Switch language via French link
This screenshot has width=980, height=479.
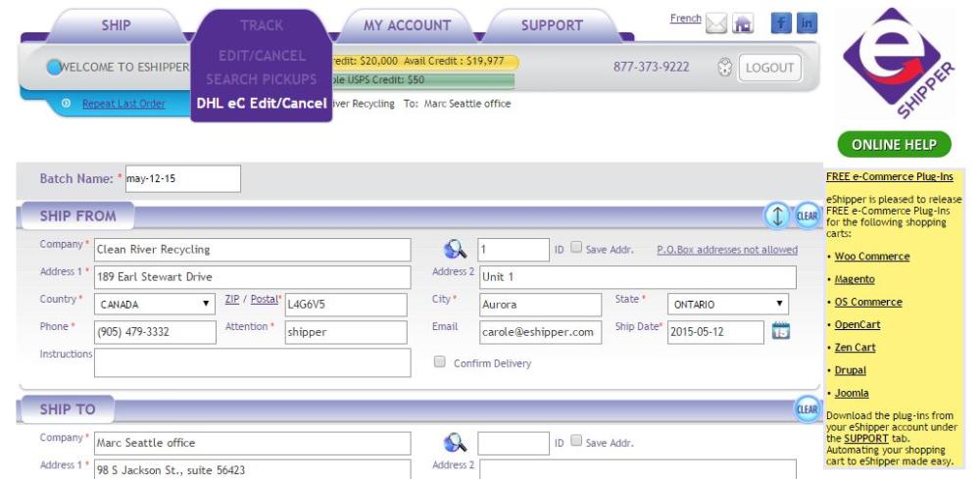click(x=686, y=18)
